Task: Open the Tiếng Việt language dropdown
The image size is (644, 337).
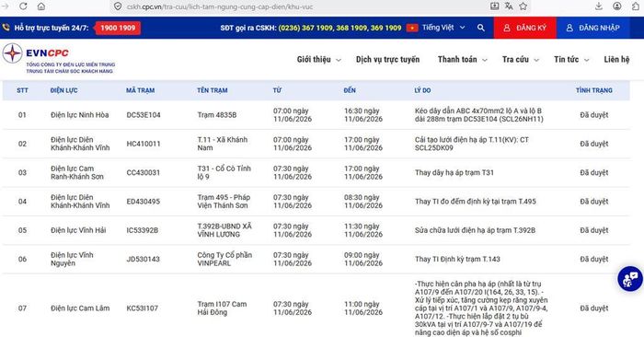Action: [443, 28]
